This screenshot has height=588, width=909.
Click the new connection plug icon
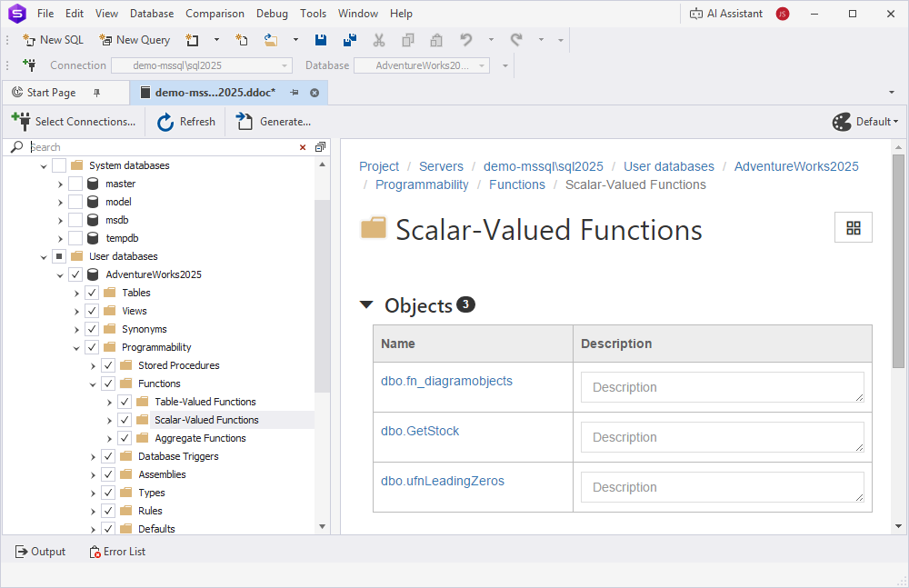coord(28,65)
